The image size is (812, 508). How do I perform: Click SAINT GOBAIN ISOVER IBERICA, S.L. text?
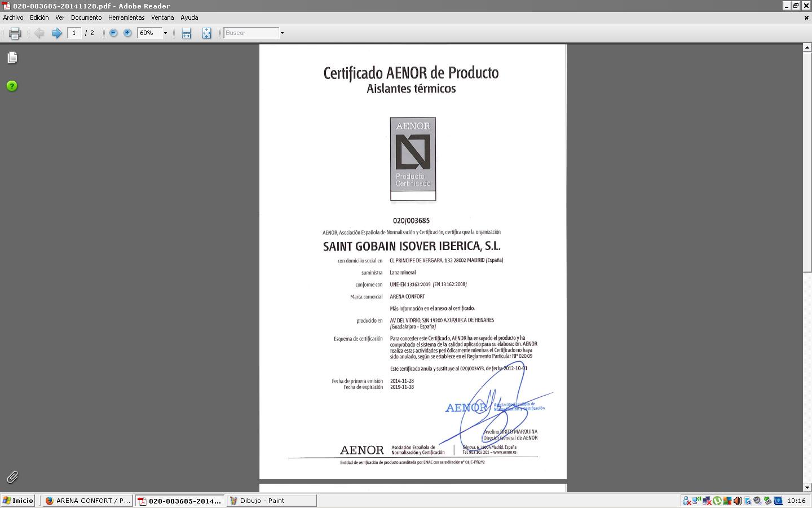point(412,246)
